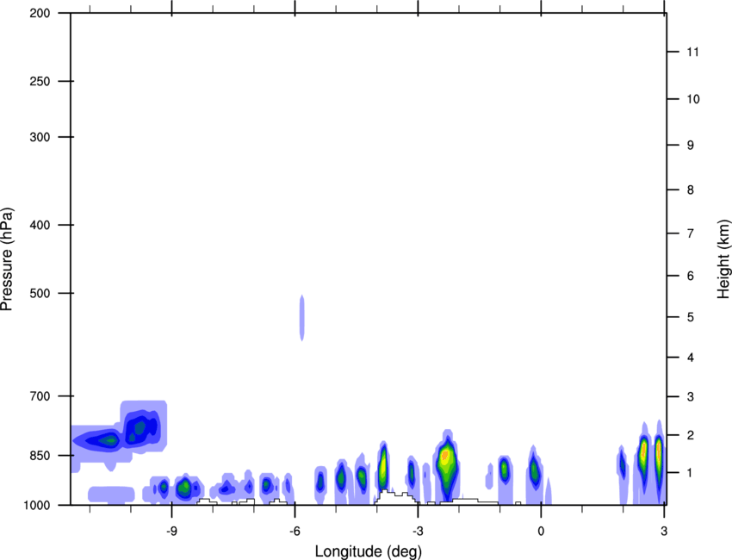Select the 850 pressure tick label
The image size is (732, 560).
coord(40,455)
